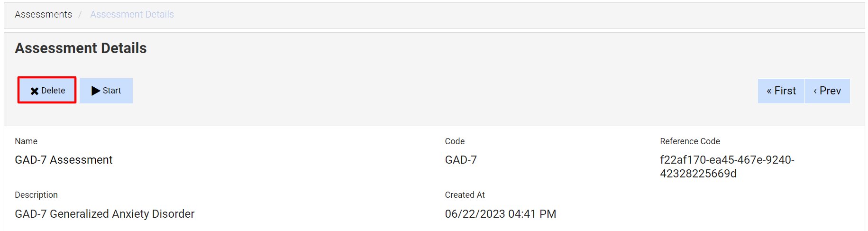Jump to the First assessment record

[781, 91]
